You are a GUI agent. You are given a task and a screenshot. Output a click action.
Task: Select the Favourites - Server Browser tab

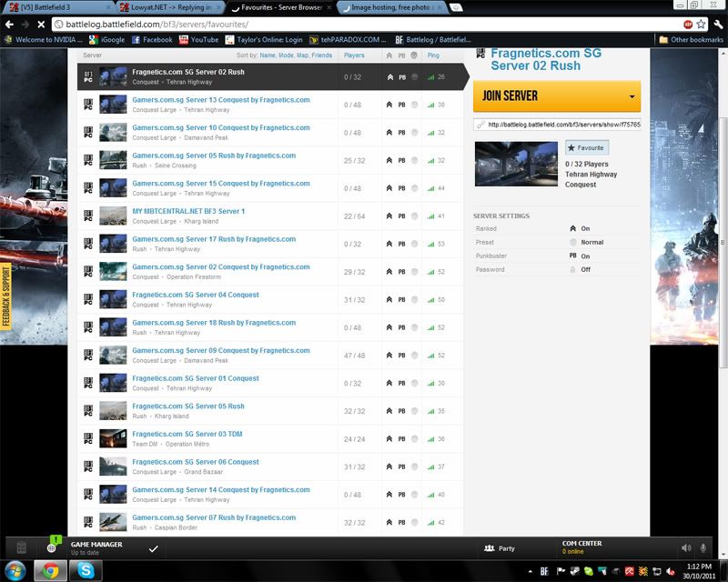[x=282, y=7]
